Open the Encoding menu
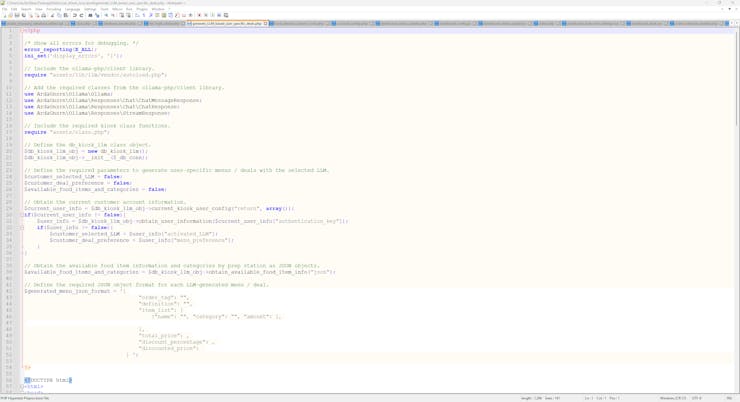 click(x=53, y=9)
